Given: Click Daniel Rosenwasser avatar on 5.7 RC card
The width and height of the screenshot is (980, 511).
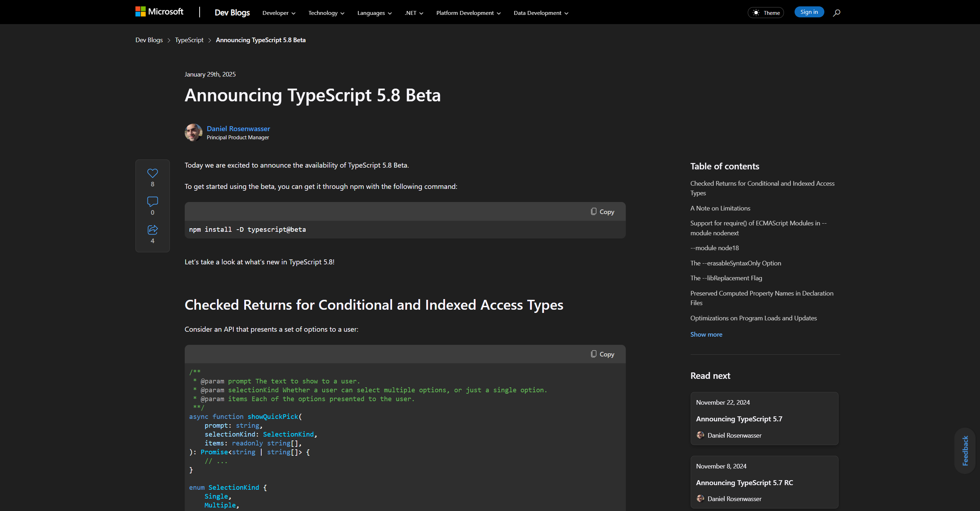Looking at the screenshot, I should pyautogui.click(x=700, y=499).
